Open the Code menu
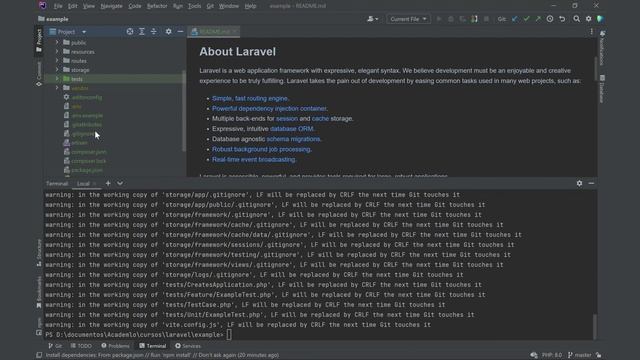 pyautogui.click(x=134, y=6)
